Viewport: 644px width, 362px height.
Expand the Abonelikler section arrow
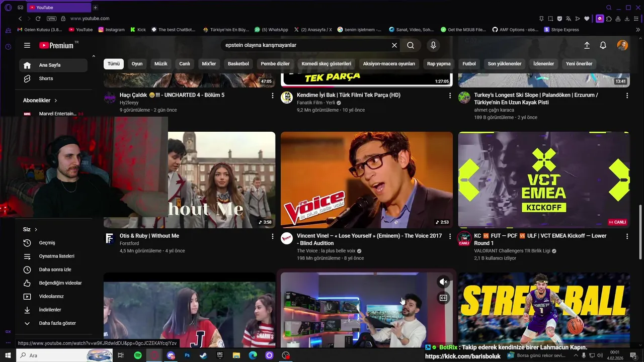point(56,101)
